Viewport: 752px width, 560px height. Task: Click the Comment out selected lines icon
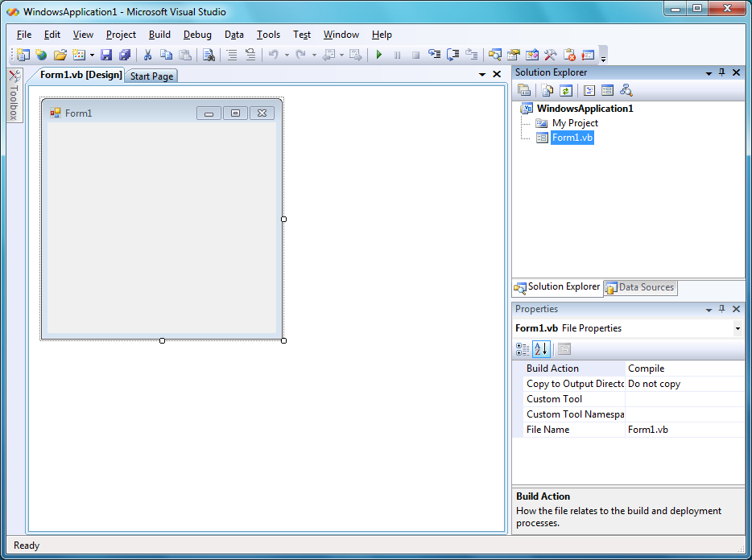pos(232,55)
